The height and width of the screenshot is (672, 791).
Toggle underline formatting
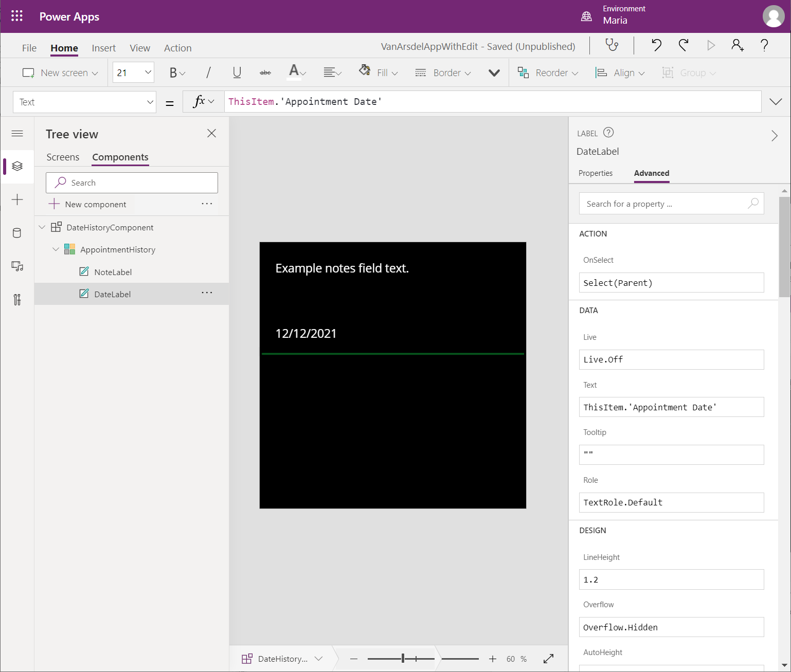point(237,73)
